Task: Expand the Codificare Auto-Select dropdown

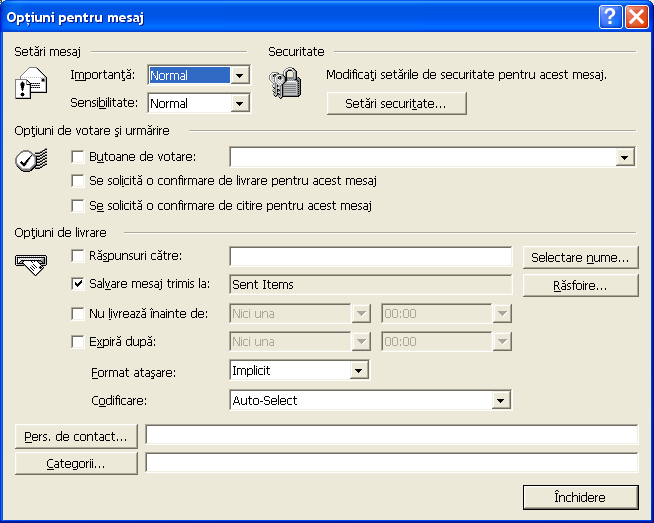Action: point(502,401)
